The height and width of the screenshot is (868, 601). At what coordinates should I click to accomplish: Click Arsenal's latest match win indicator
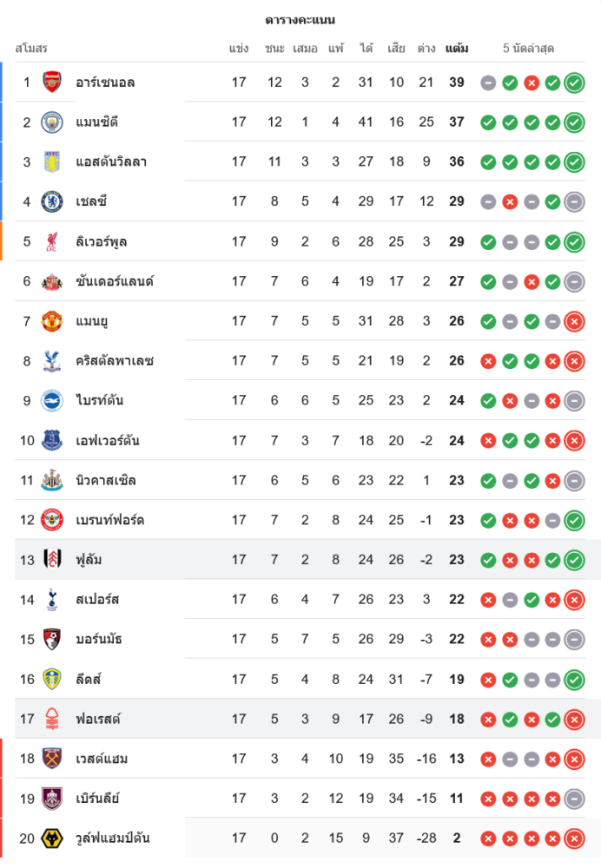point(574,82)
